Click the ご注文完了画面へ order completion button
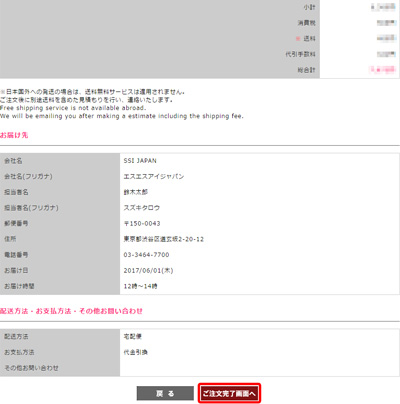The width and height of the screenshot is (400, 404). pos(229,394)
